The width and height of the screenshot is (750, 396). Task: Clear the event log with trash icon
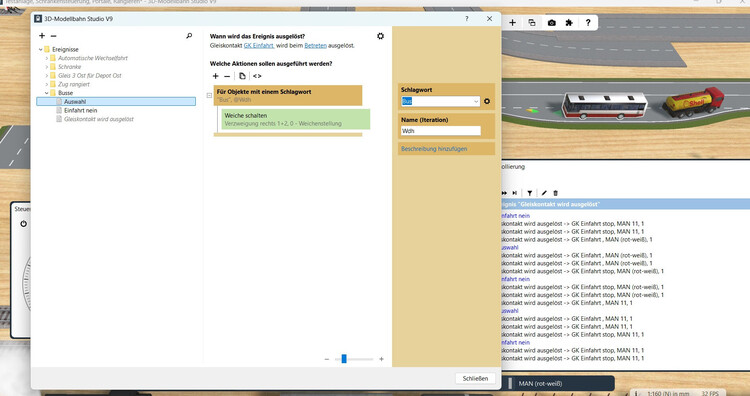click(x=555, y=193)
